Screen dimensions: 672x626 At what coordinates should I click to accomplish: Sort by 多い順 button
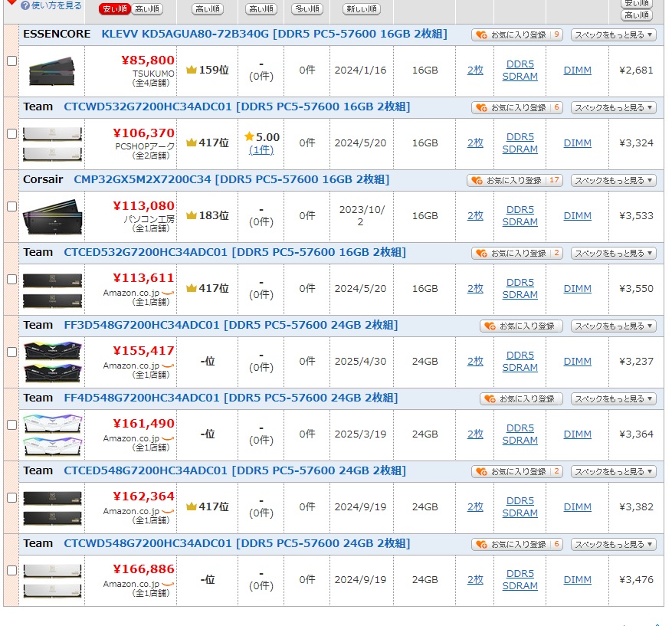[307, 9]
